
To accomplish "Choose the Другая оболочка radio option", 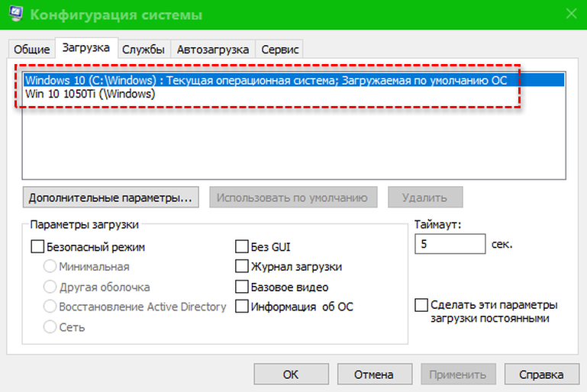I will (50, 287).
